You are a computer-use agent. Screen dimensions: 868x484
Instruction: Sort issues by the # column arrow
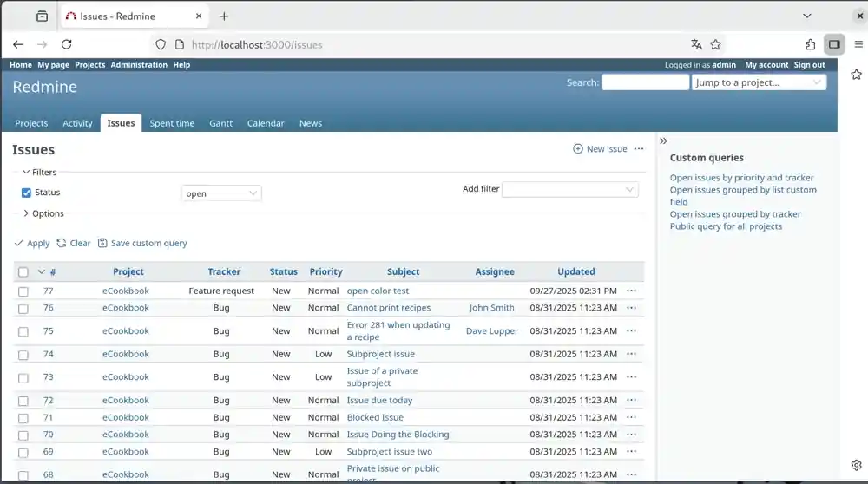[x=42, y=272]
